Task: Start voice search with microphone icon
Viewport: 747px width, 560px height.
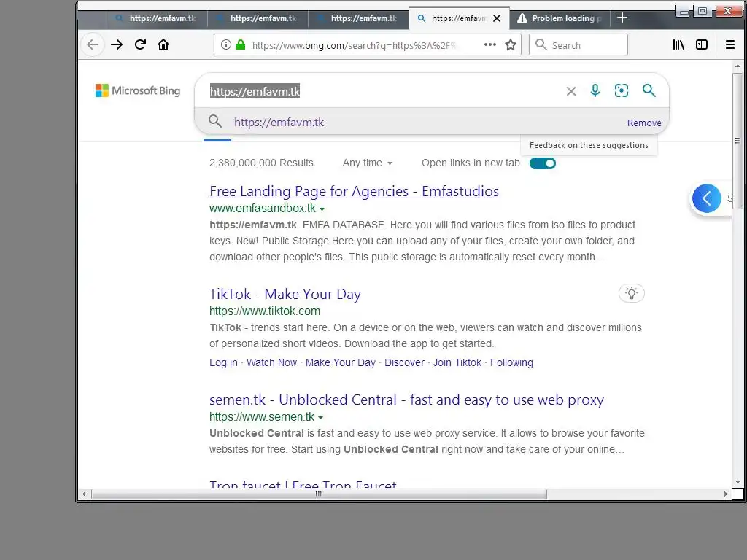Action: tap(595, 90)
